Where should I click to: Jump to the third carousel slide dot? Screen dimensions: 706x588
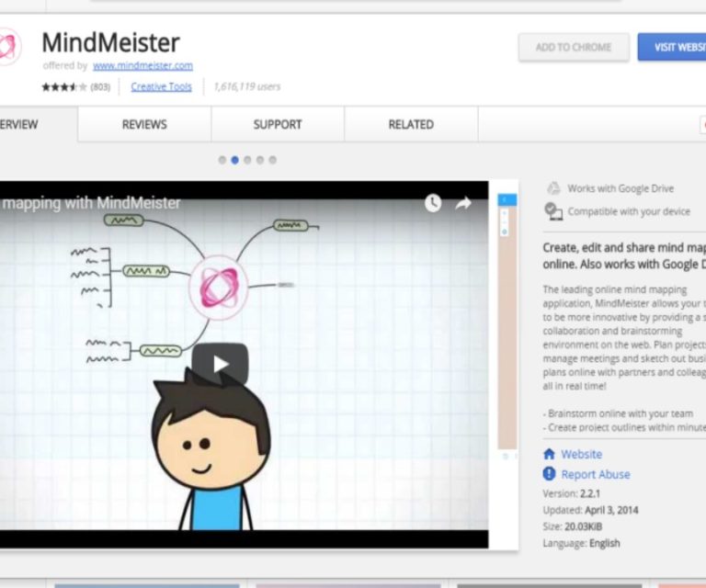247,160
